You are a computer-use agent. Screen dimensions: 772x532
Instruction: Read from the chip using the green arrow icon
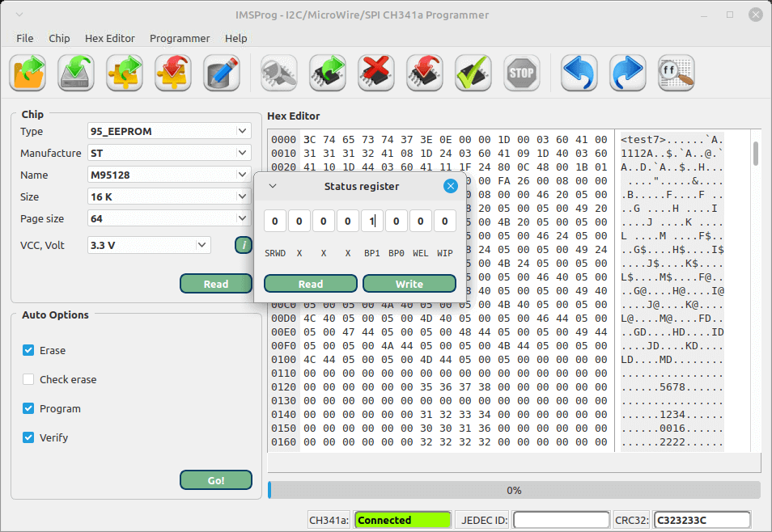(328, 73)
